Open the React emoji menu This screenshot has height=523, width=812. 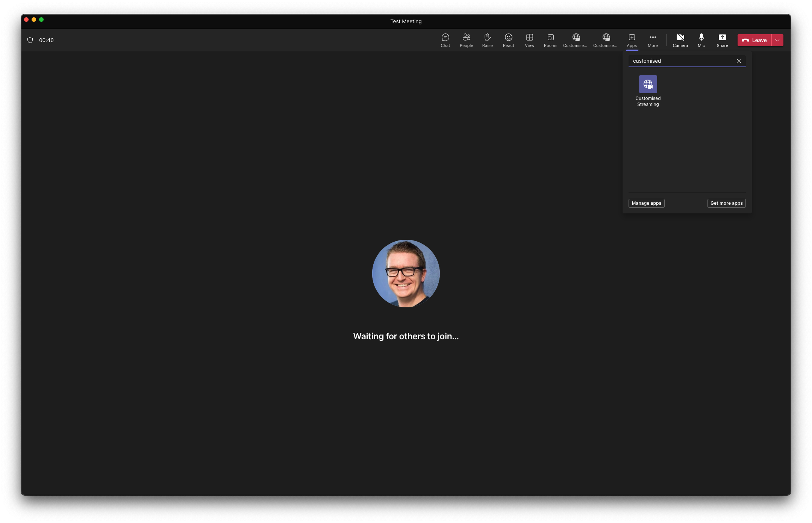pyautogui.click(x=508, y=40)
